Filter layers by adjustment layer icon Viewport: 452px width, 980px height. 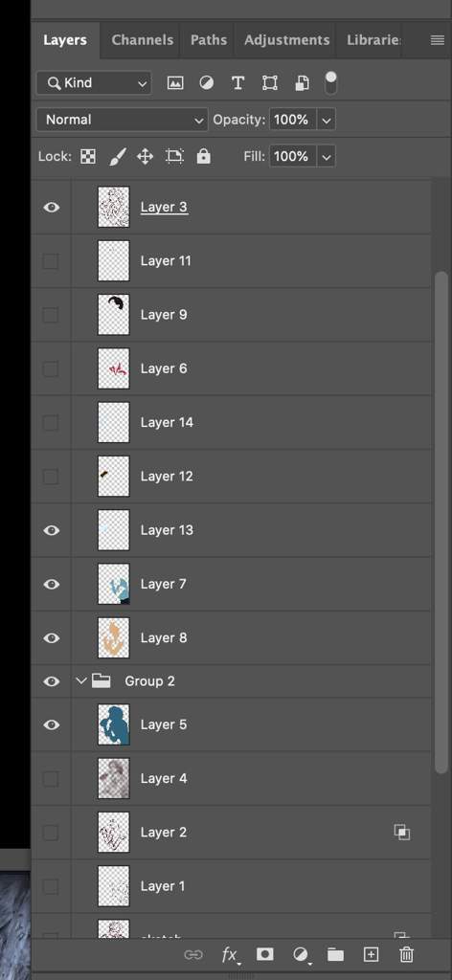tap(206, 83)
